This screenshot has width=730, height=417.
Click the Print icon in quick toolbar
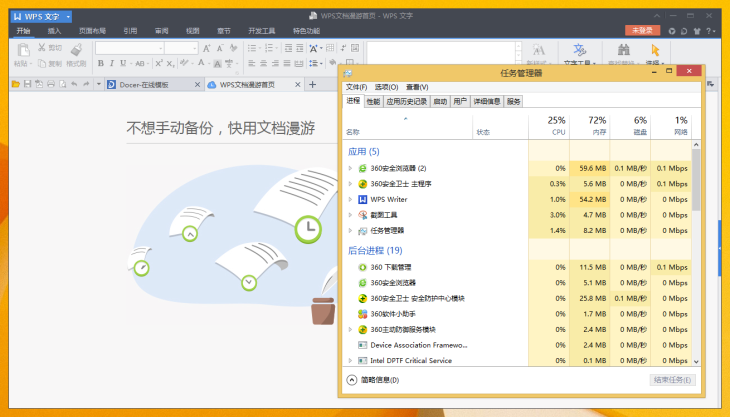[x=51, y=84]
